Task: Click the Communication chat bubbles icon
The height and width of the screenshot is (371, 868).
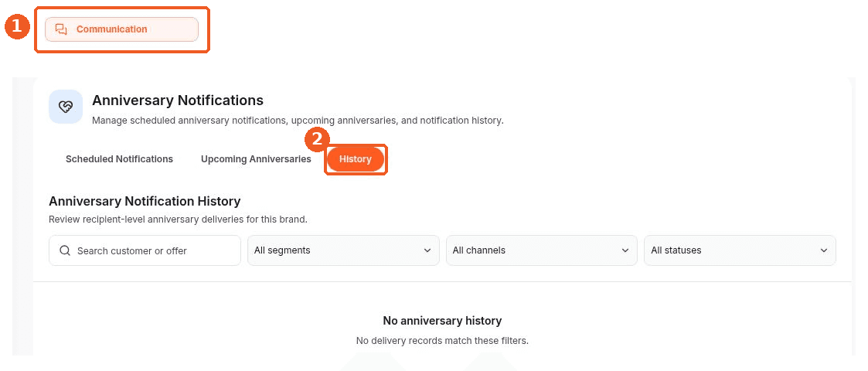Action: (61, 29)
